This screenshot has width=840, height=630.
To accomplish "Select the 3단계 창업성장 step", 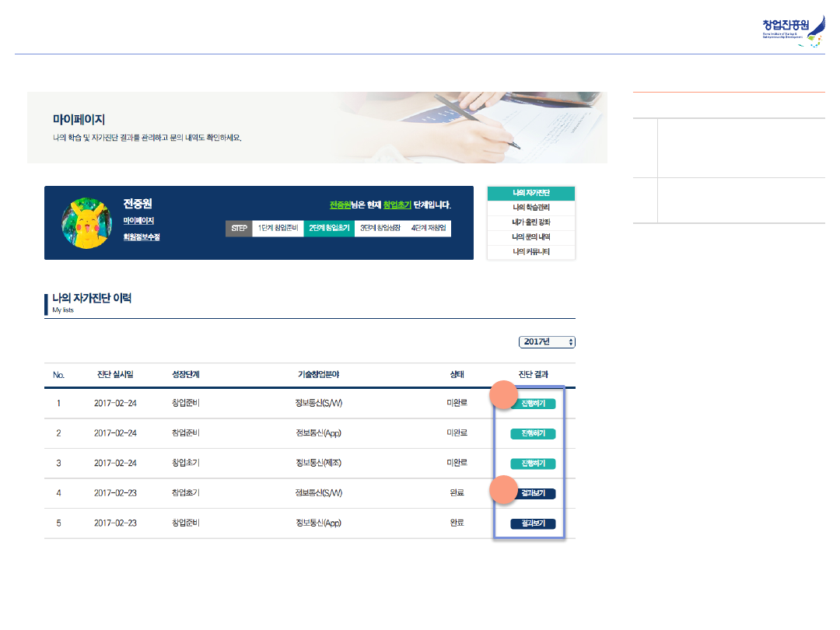I will (380, 228).
